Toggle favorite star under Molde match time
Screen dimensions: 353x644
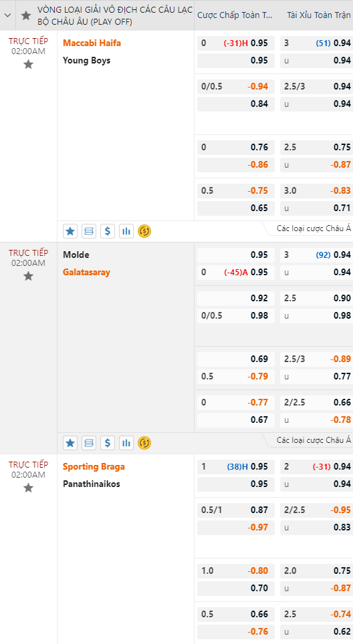28,277
